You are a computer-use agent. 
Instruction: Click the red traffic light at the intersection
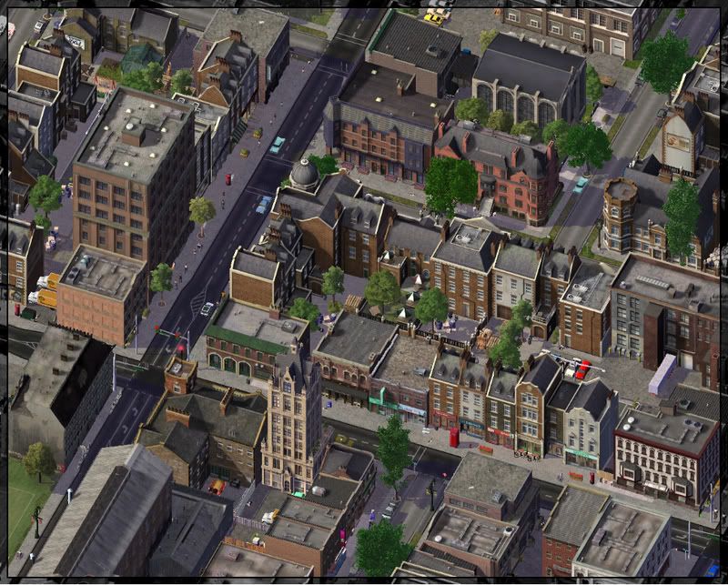point(180,348)
